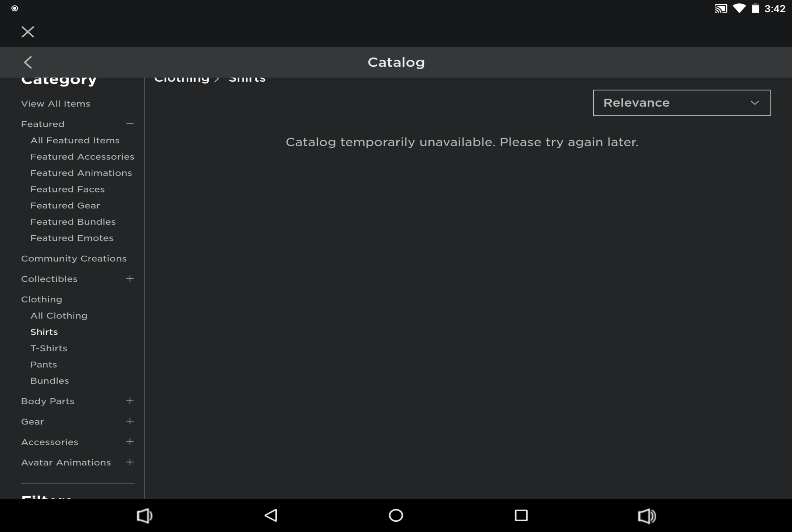The image size is (792, 532).
Task: Tap the Android home button
Action: coord(396,515)
